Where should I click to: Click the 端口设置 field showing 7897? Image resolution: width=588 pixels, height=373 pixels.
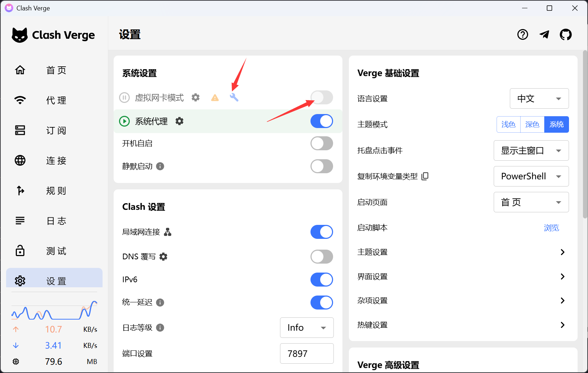307,354
